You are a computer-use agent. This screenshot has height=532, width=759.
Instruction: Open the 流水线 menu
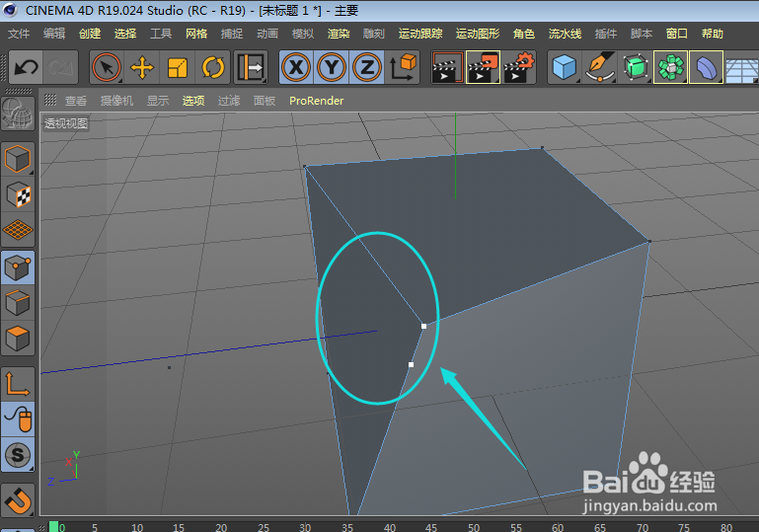pyautogui.click(x=565, y=34)
